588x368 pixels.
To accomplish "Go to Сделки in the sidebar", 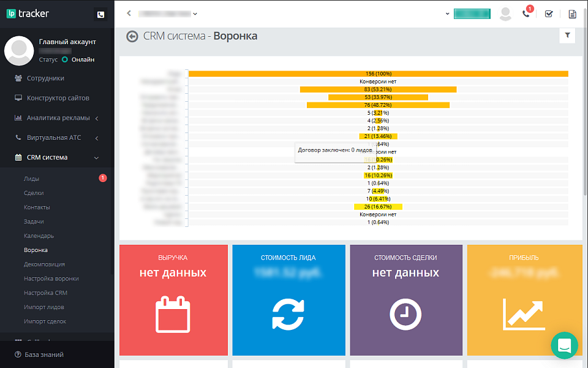I will coord(34,193).
